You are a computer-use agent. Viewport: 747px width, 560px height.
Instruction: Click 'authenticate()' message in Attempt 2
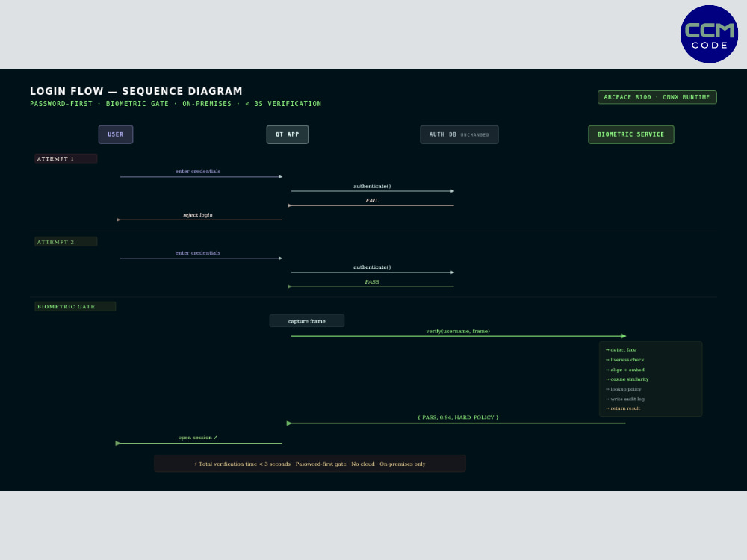coord(372,267)
